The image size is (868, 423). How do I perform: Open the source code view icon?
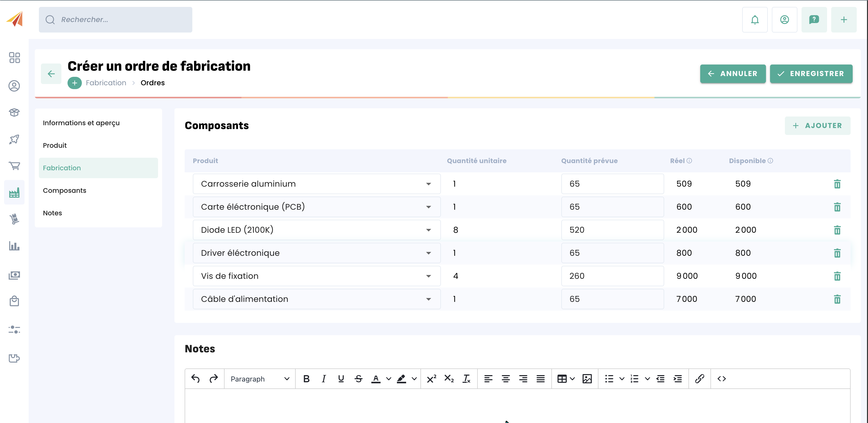[x=721, y=379]
